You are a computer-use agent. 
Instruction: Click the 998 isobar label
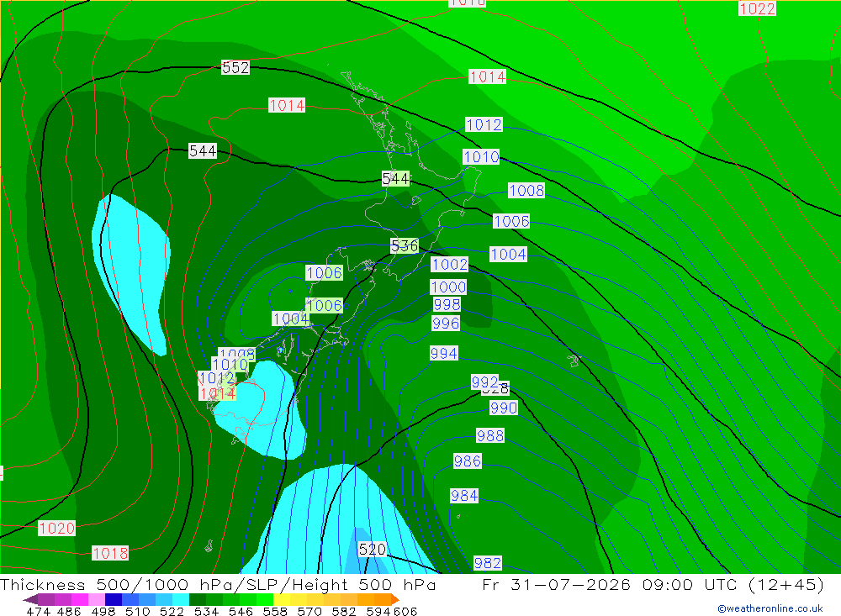tap(447, 304)
